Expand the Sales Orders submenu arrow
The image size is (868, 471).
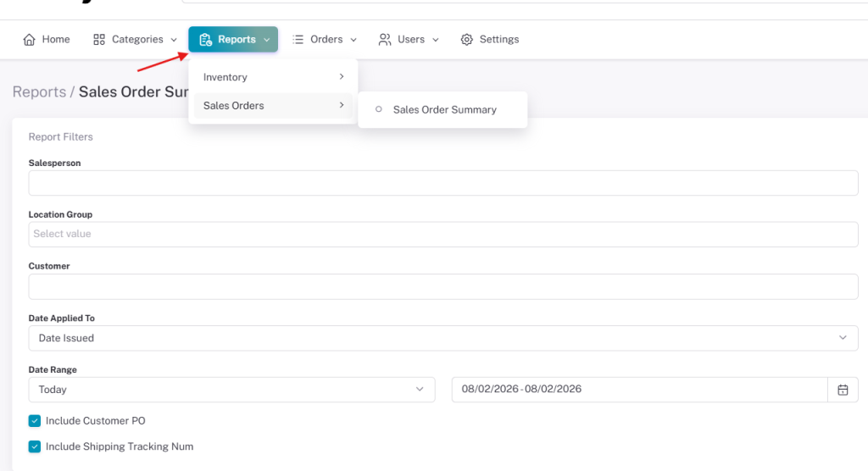342,104
